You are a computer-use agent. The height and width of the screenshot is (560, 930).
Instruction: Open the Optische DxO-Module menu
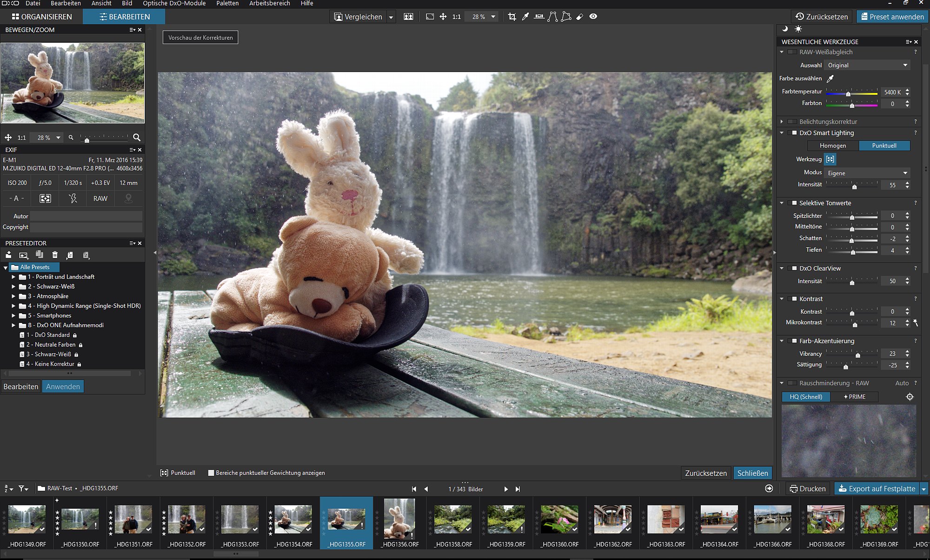point(174,4)
